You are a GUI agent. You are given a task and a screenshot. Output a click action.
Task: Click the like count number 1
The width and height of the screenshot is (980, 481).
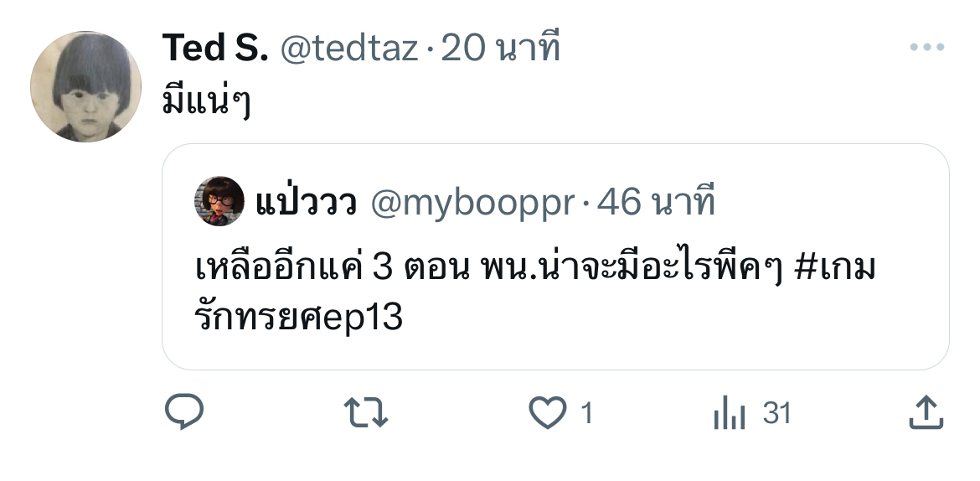click(x=586, y=413)
